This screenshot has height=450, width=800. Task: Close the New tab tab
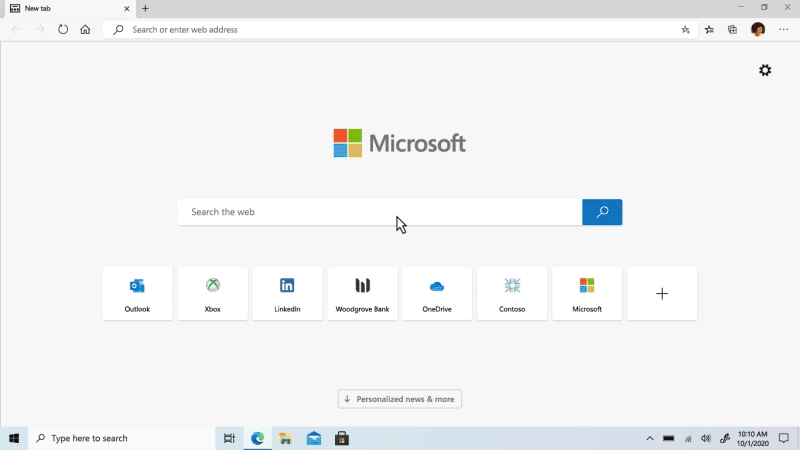(x=127, y=9)
